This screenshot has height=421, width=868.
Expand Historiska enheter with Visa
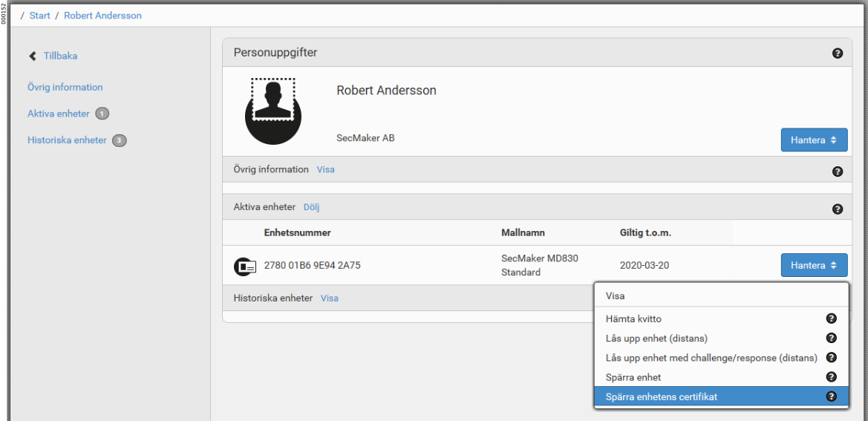[x=329, y=298]
